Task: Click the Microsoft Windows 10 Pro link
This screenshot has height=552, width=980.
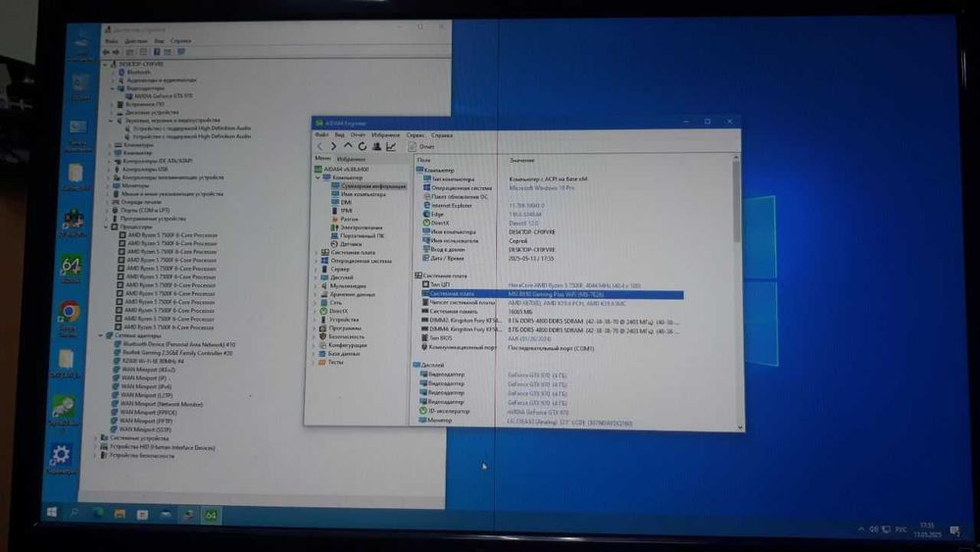Action: coord(541,187)
